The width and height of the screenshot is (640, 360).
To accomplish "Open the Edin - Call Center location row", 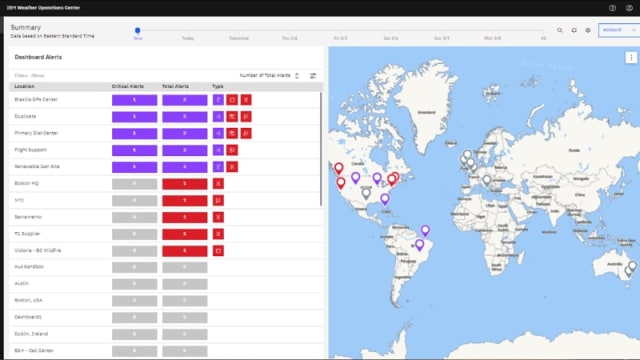I will pos(34,350).
